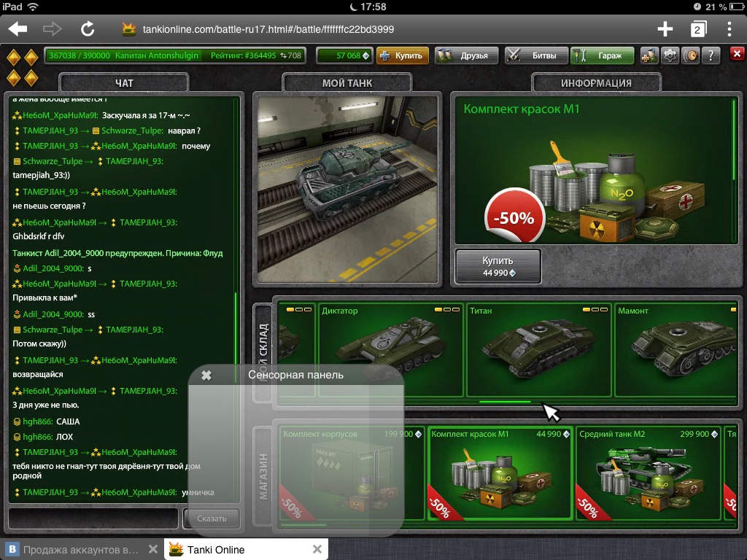Select the МАГАЗИН side tab

(x=263, y=476)
